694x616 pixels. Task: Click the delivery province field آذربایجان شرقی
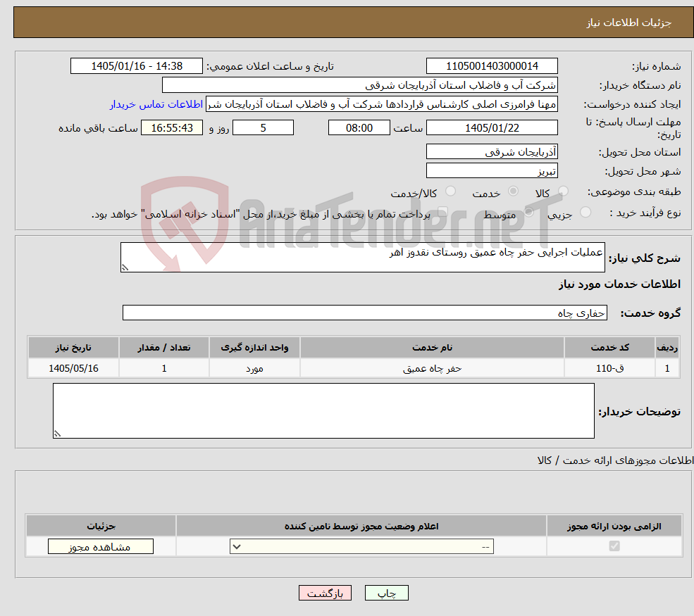click(x=492, y=151)
